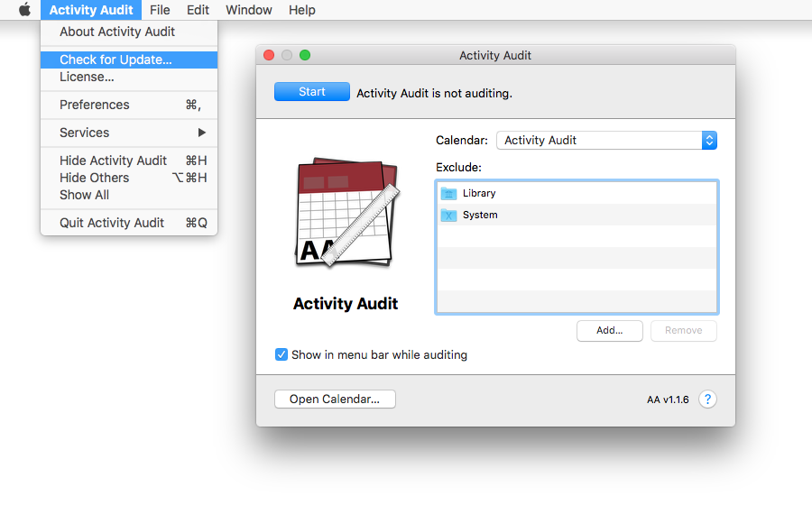Choose Show All
The width and height of the screenshot is (812, 505).
tap(129, 195)
